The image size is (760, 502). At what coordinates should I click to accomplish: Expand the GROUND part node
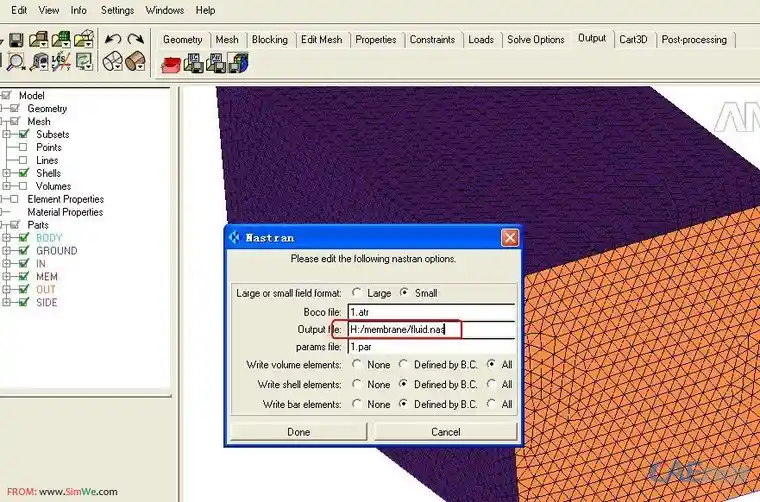click(x=6, y=251)
